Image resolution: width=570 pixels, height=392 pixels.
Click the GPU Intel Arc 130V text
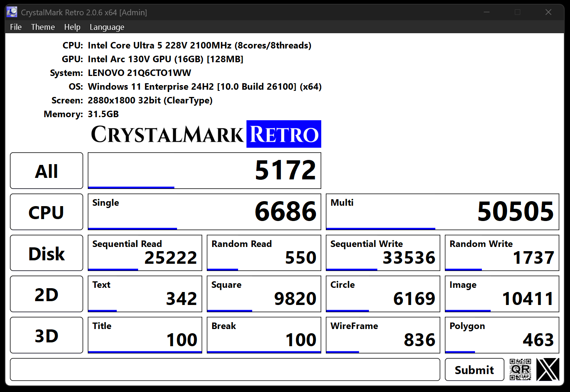tap(166, 59)
